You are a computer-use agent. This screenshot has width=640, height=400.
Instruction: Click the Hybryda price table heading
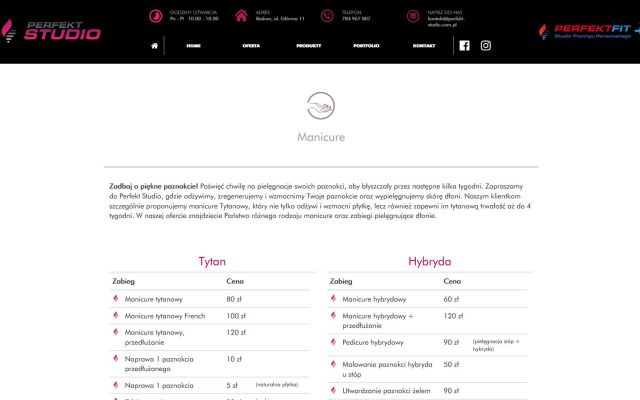[429, 262]
